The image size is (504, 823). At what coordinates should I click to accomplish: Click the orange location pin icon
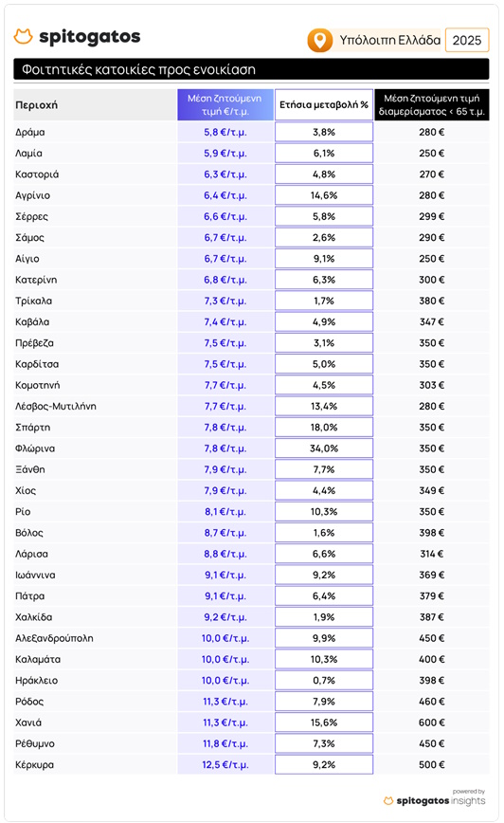tap(320, 40)
